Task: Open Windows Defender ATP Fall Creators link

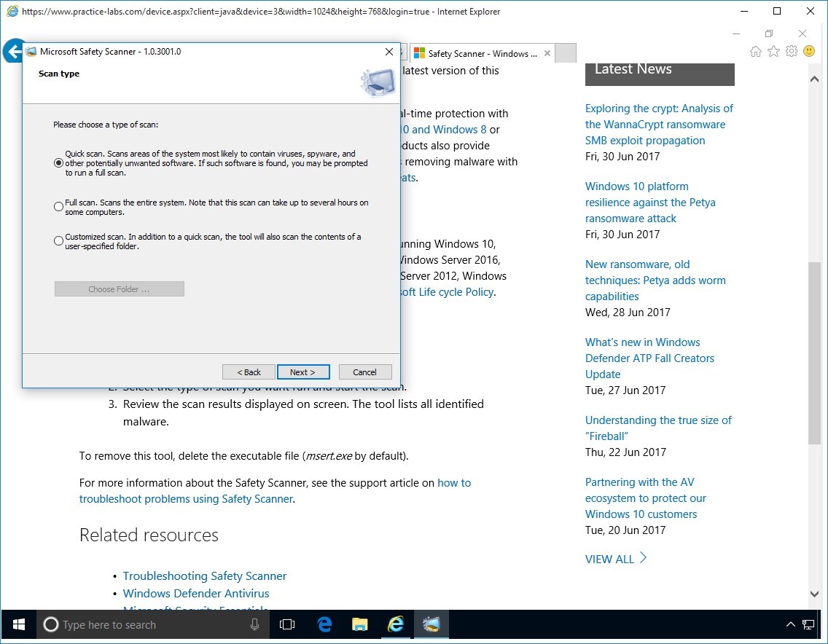Action: coord(649,358)
